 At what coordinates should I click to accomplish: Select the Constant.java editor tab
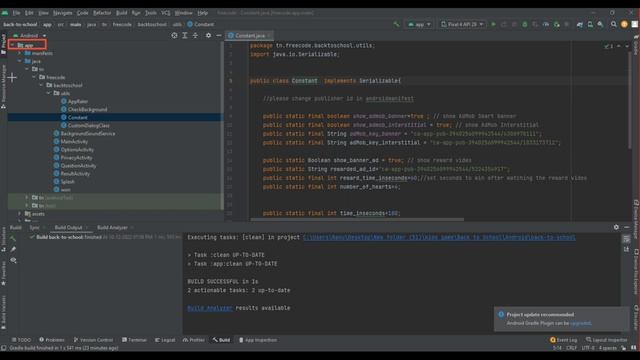(249, 36)
